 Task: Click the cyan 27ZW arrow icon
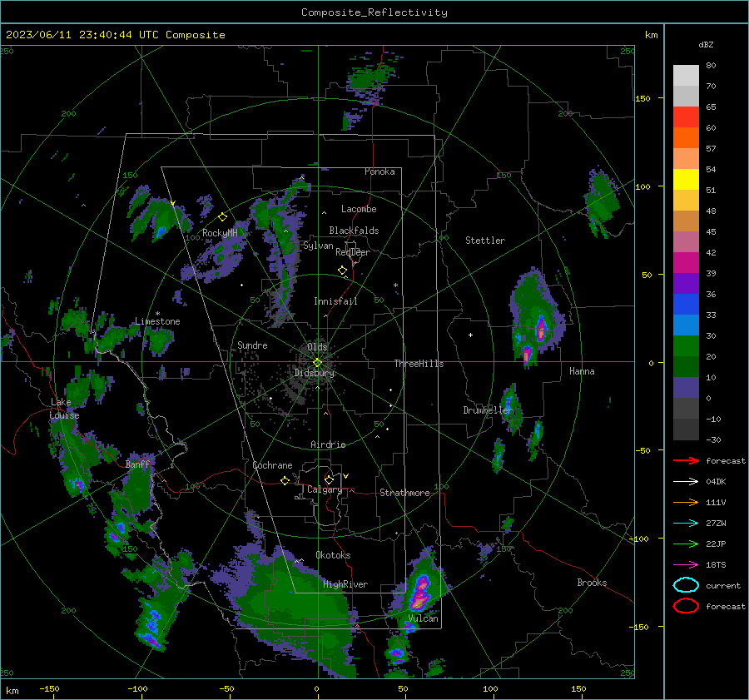click(686, 524)
